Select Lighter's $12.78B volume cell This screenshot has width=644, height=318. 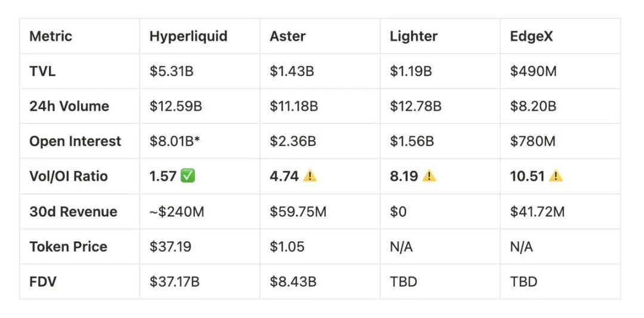[416, 107]
